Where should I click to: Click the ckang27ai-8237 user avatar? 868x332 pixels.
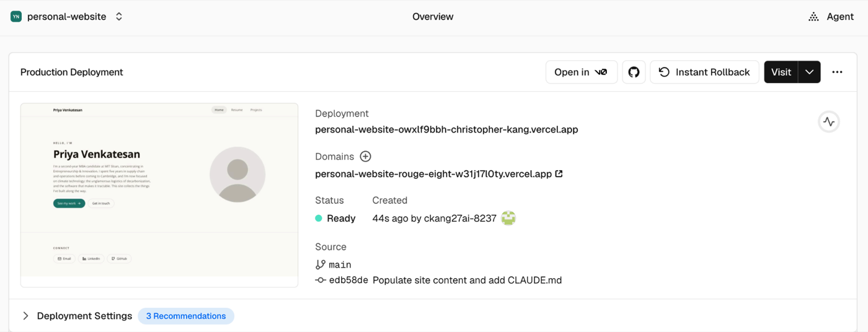tap(508, 218)
